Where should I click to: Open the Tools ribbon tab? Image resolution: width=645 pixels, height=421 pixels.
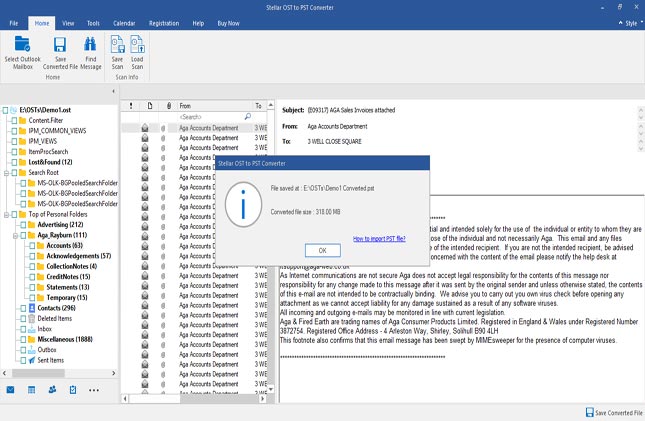click(x=93, y=23)
